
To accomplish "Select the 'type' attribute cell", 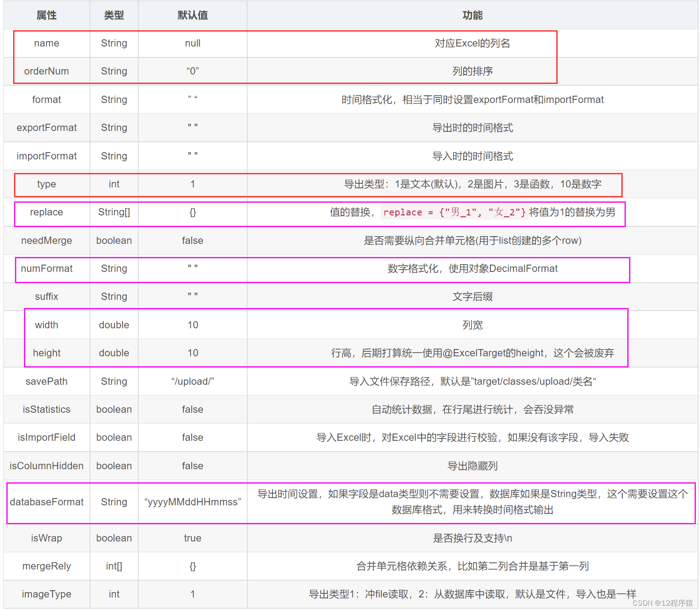I will click(x=47, y=184).
